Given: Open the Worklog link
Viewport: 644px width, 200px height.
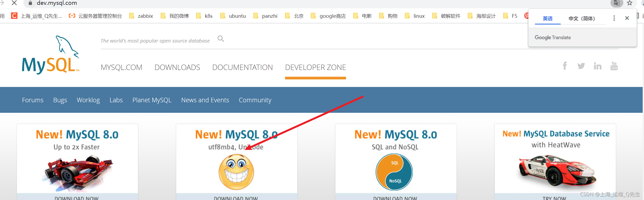Looking at the screenshot, I should tap(88, 100).
